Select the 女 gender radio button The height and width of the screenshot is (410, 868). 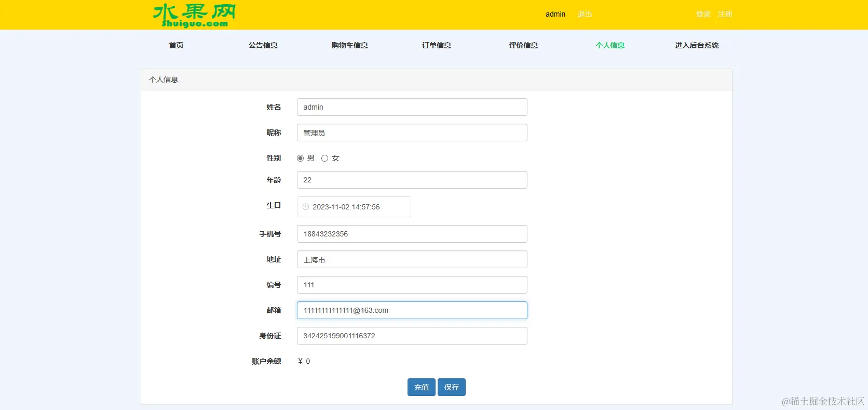tap(324, 158)
